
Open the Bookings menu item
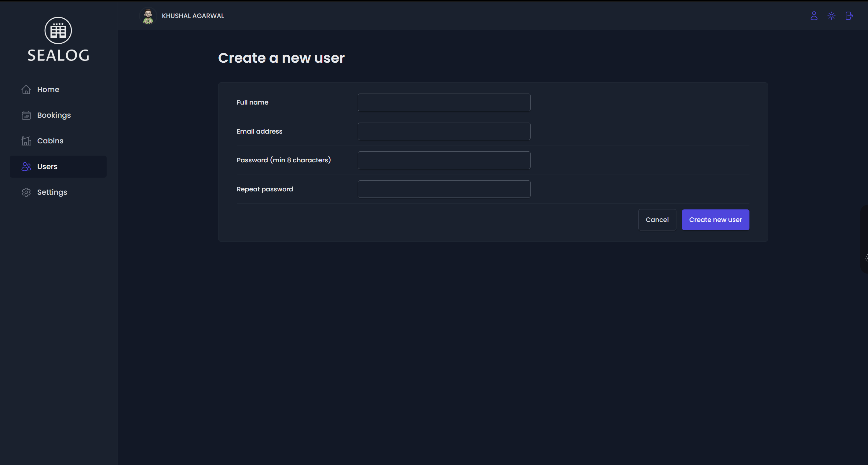click(x=54, y=115)
